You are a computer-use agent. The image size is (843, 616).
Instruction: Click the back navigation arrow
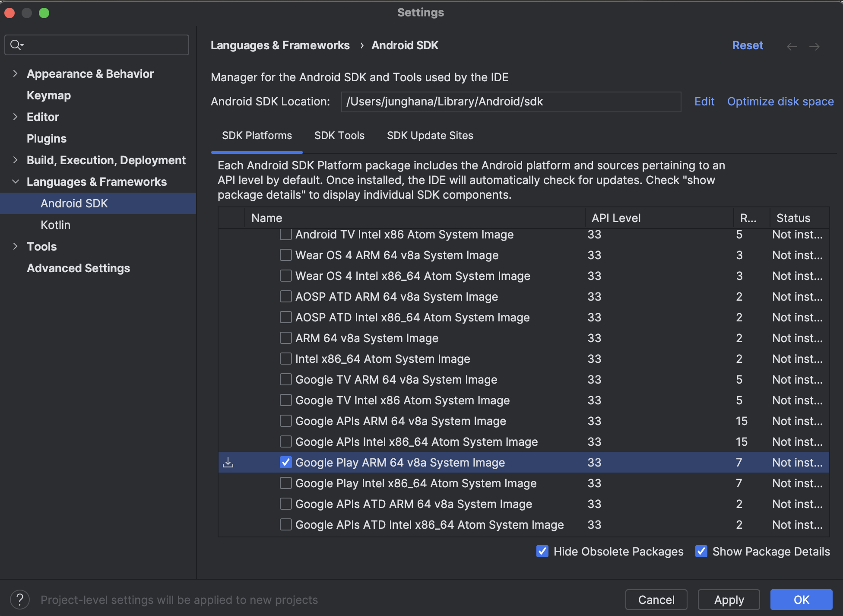click(x=792, y=46)
